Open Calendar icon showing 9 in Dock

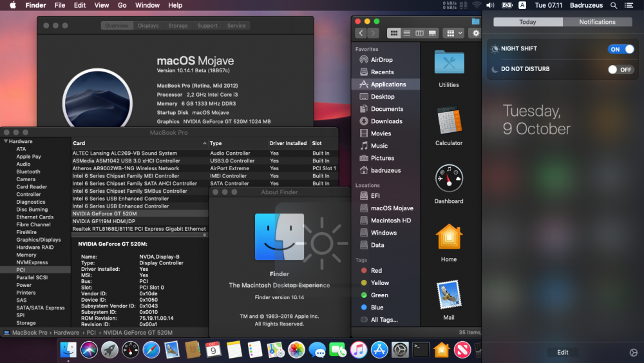pos(213,350)
